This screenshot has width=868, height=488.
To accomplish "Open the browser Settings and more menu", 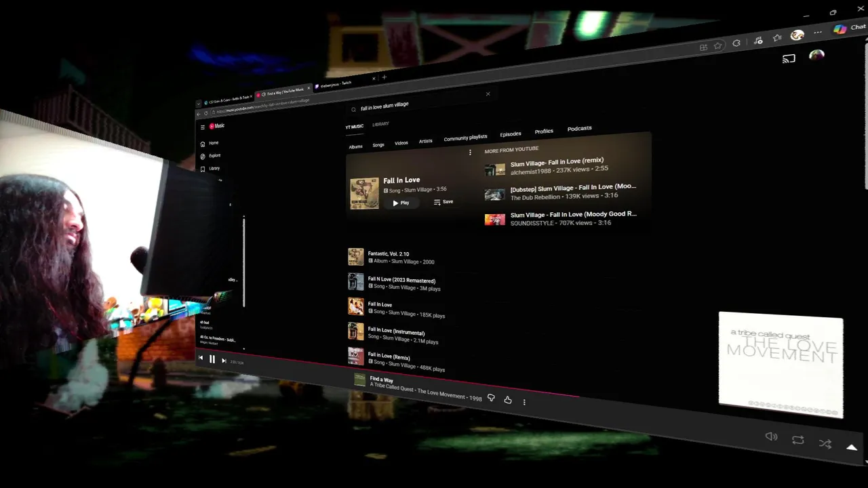I will [818, 32].
